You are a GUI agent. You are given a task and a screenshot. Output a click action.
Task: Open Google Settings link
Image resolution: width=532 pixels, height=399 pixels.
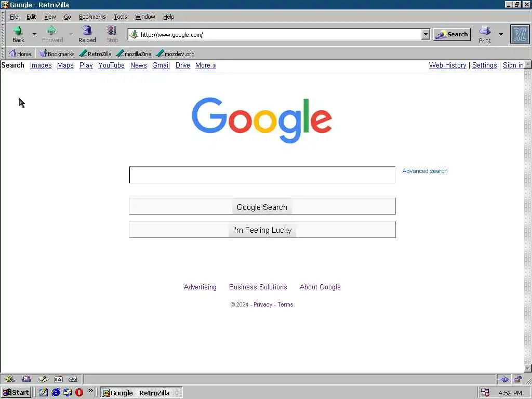(485, 65)
